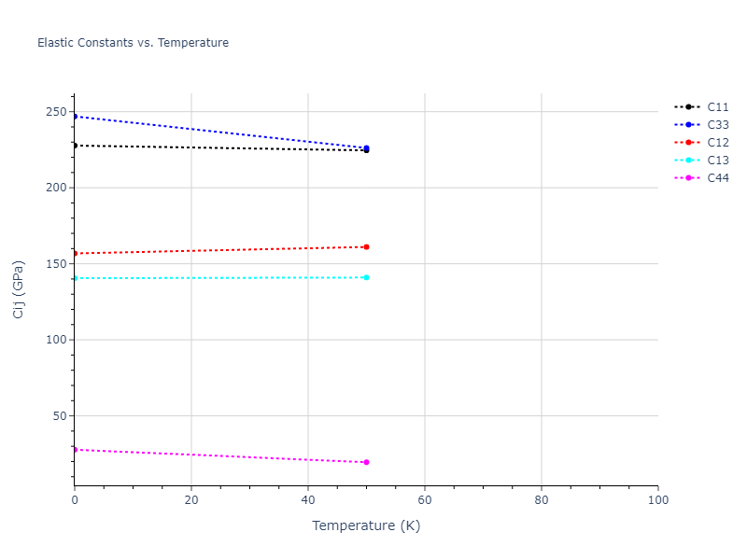Screen dimensions: 747x560
Task: Hide the C13 series via its legend entry
Action: pyautogui.click(x=717, y=161)
